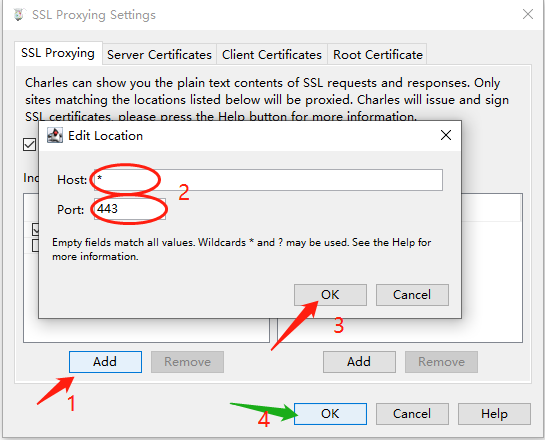Cancel the Edit Location dialog
The image size is (545, 440).
[412, 295]
